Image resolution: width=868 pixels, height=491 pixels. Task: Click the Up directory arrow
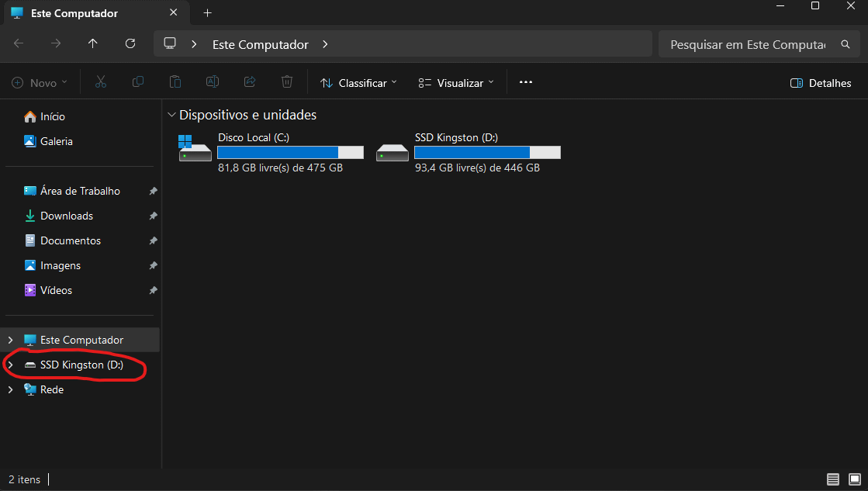93,44
